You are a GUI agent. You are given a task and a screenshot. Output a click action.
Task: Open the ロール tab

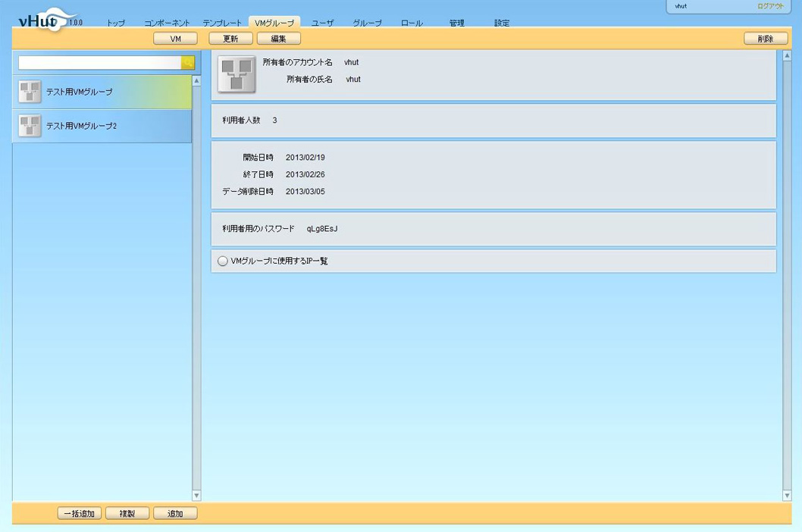[x=412, y=23]
